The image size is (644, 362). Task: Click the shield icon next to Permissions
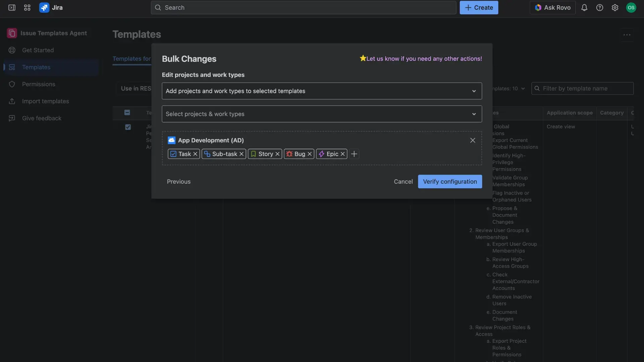[x=12, y=84]
